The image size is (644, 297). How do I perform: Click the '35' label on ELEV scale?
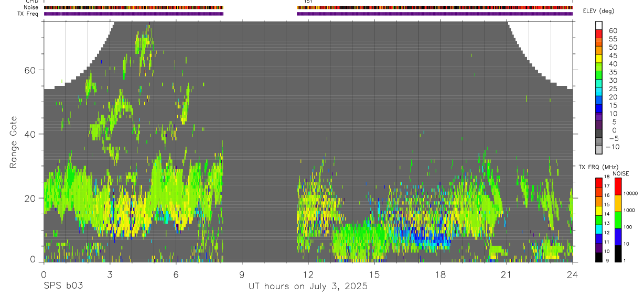[613, 72]
